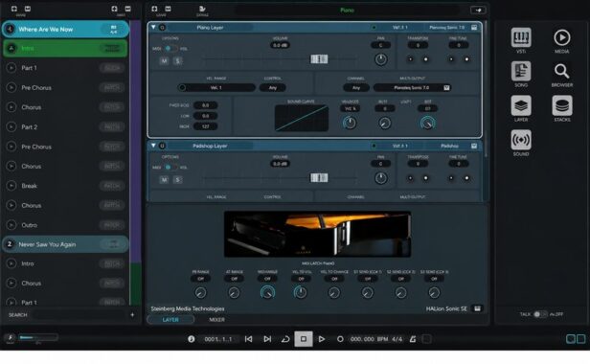Open the Piano Layer instrument name dropdown
Image resolution: width=590 pixels, height=364 pixels.
click(447, 28)
